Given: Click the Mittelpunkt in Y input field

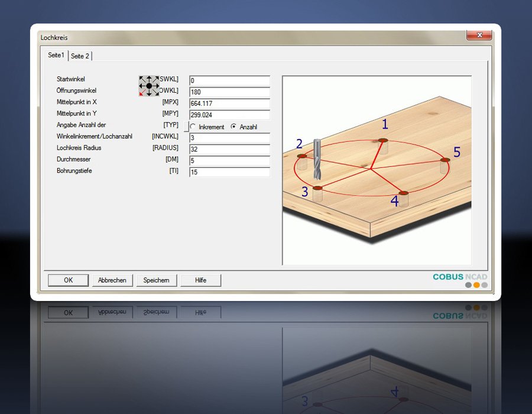Looking at the screenshot, I should pos(230,115).
